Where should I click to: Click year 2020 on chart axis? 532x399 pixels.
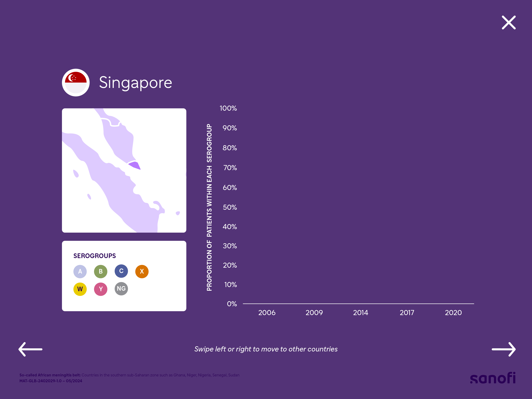point(453,312)
